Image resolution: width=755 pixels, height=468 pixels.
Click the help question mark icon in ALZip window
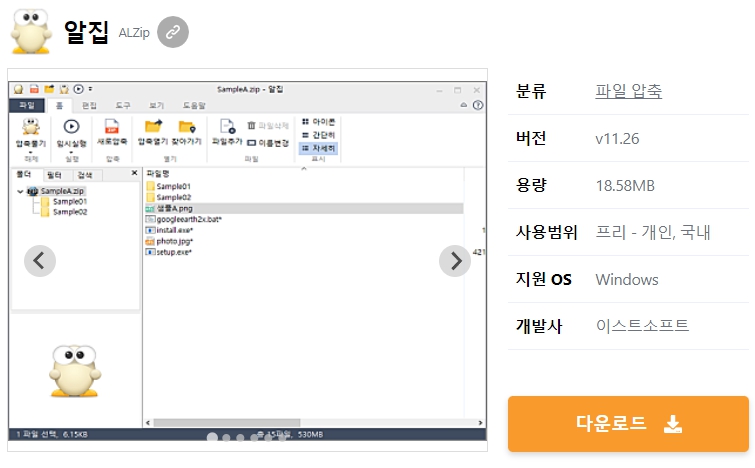[x=478, y=105]
